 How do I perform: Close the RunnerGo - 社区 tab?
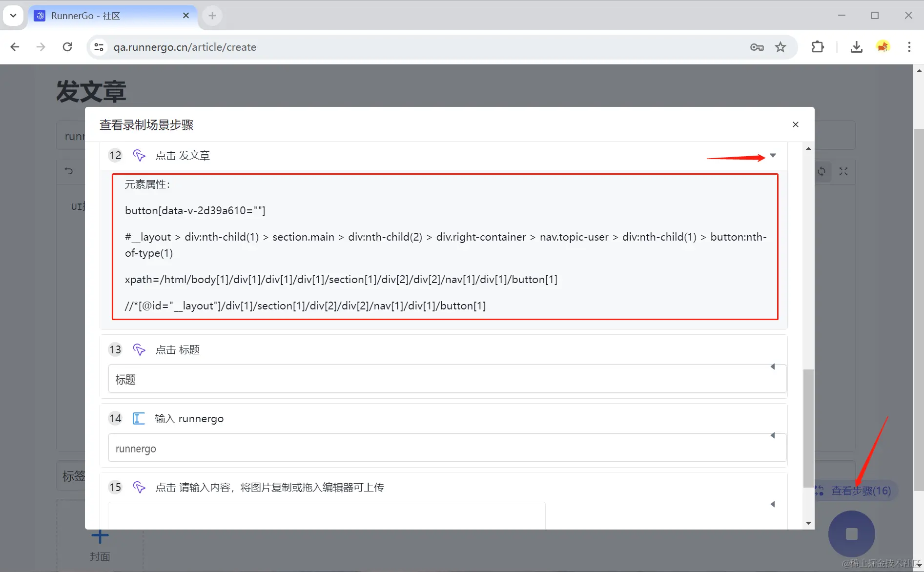point(186,16)
